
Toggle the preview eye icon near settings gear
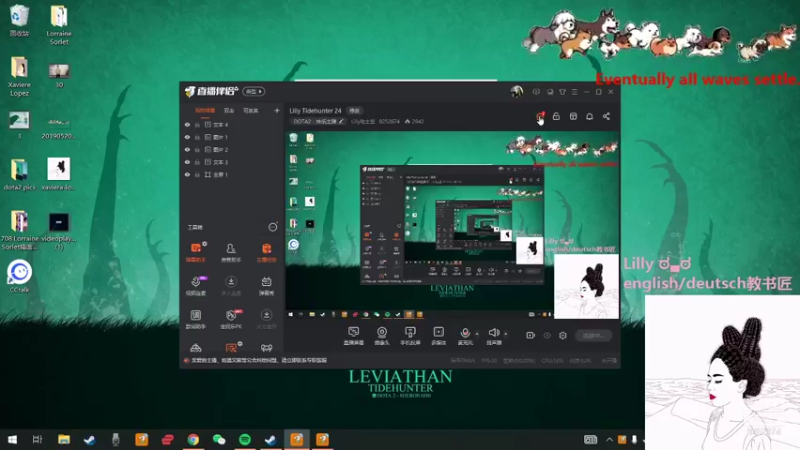coord(547,335)
